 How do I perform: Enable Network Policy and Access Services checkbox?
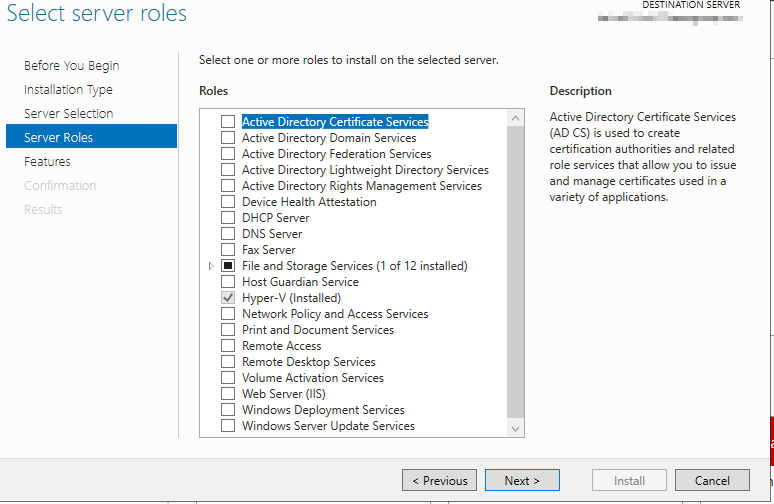(228, 314)
